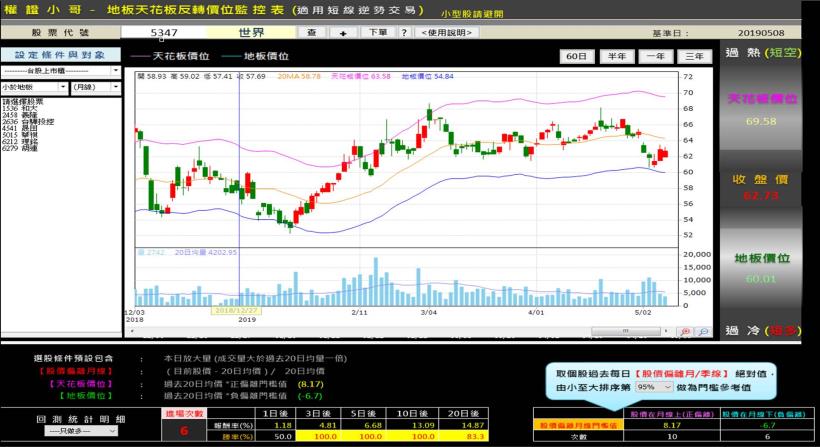Select stock 2636 台驊投控 in list
Viewport: 820px width, 447px height.
click(32, 121)
